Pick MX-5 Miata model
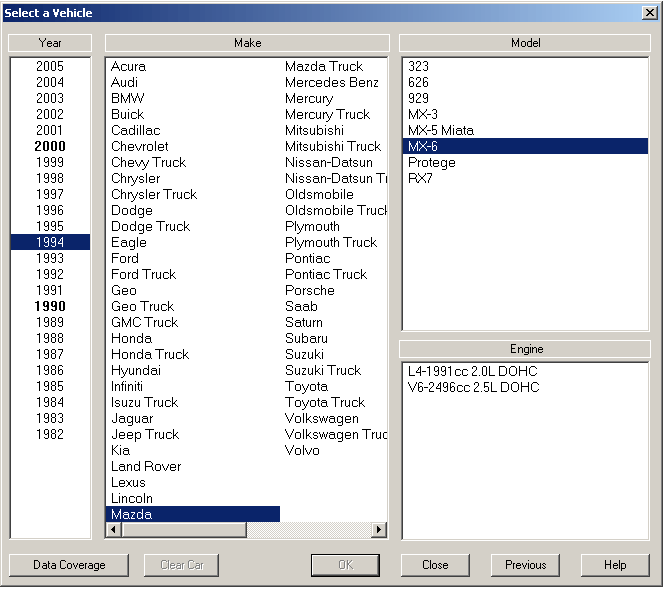667x590 pixels. 525,131
